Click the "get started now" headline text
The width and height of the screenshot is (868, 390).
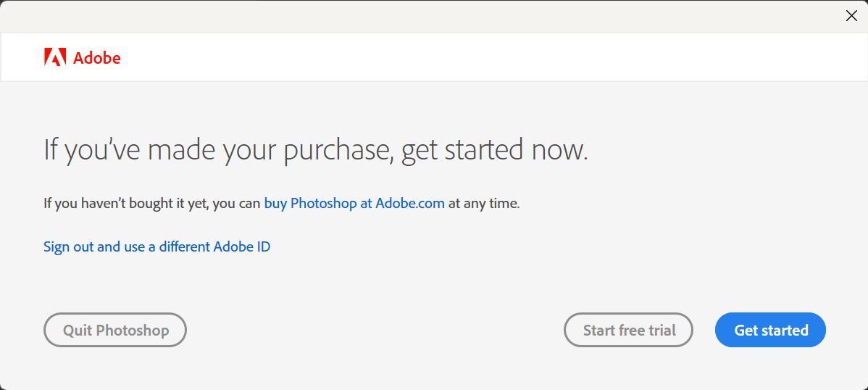[494, 149]
